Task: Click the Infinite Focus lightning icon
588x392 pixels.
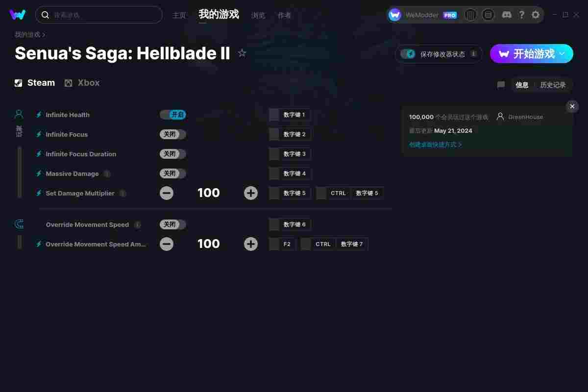Action: pos(39,134)
